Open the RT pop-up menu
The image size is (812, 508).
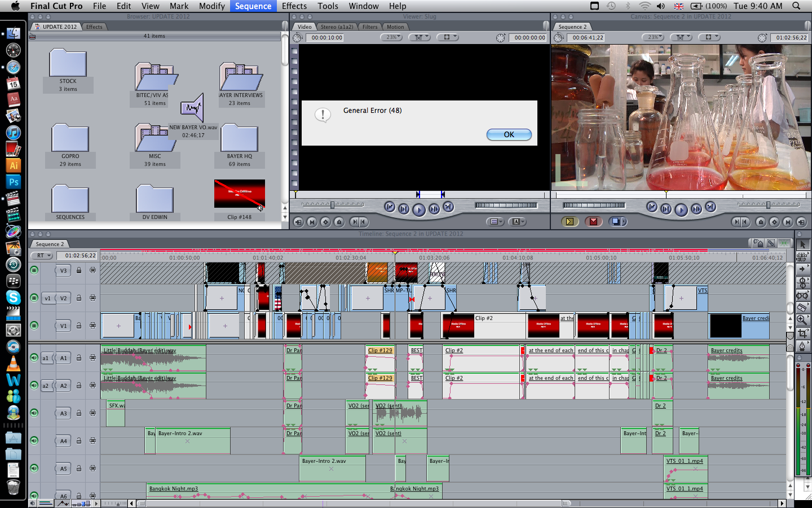pyautogui.click(x=43, y=256)
